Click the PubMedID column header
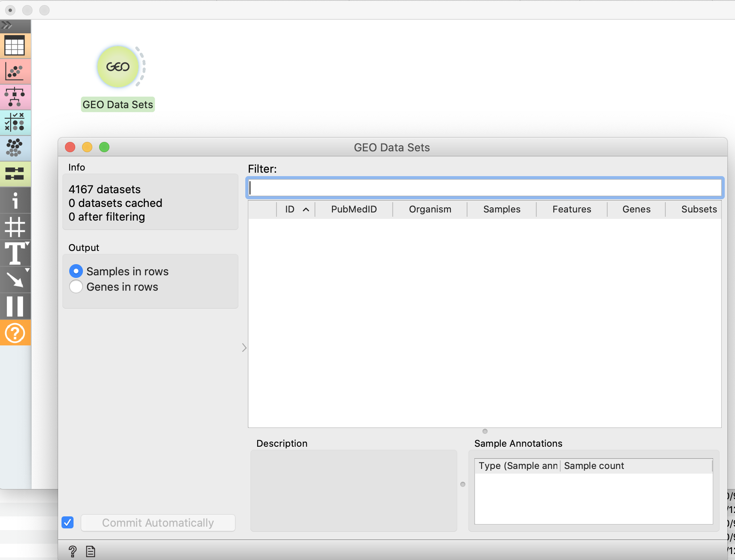Viewport: 735px width, 560px height. [x=353, y=209]
